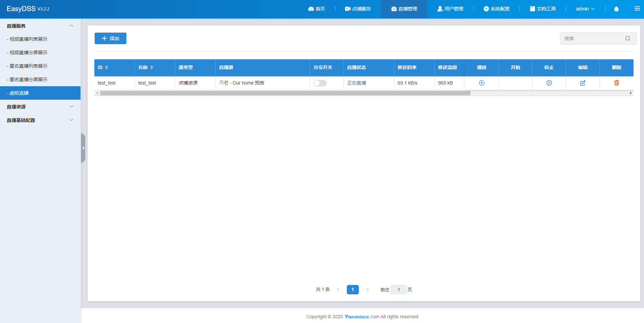The width and height of the screenshot is (644, 323).
Task: Click the 969 kB traffic value
Action: (446, 83)
